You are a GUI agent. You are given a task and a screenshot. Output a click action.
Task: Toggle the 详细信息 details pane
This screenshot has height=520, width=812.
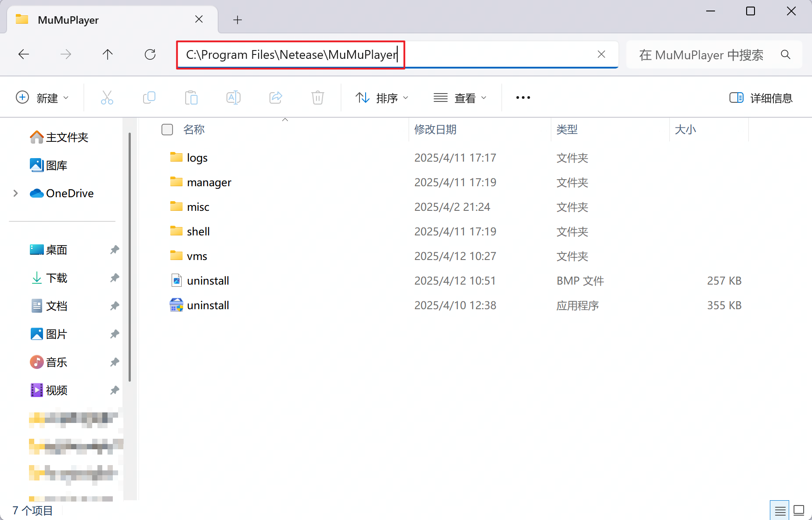click(x=761, y=97)
